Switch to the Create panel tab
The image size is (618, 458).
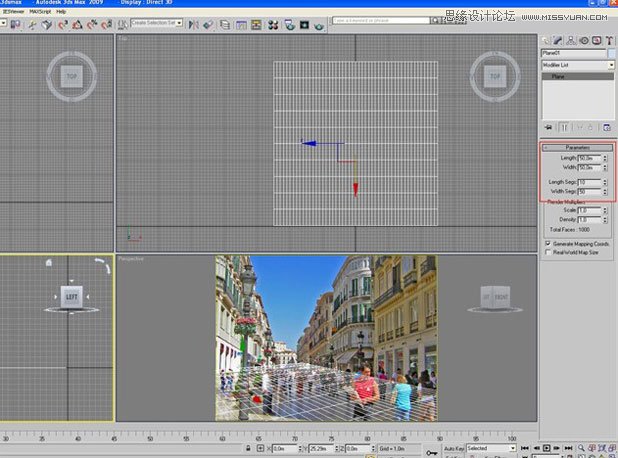point(545,40)
